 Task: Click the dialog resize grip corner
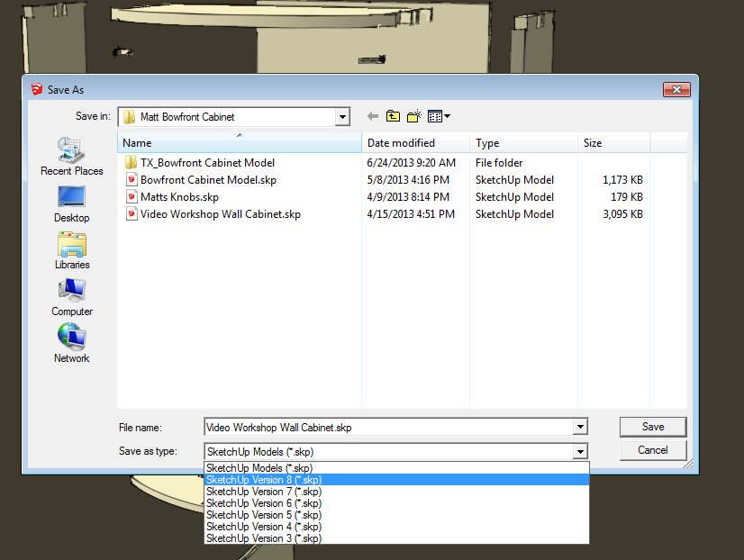688,465
